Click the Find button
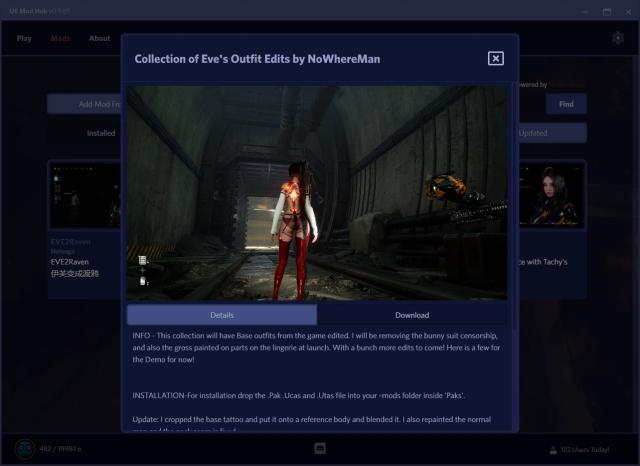This screenshot has height=466, width=640. click(x=566, y=104)
